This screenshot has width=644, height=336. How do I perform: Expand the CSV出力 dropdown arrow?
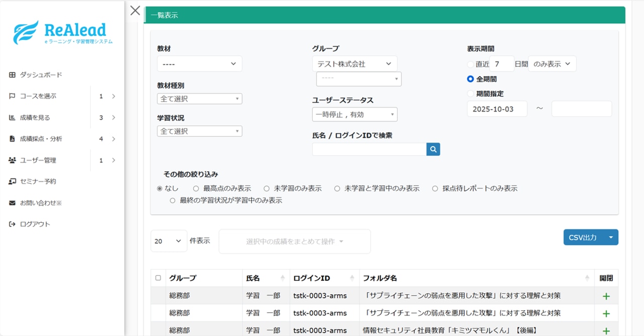(x=611, y=237)
